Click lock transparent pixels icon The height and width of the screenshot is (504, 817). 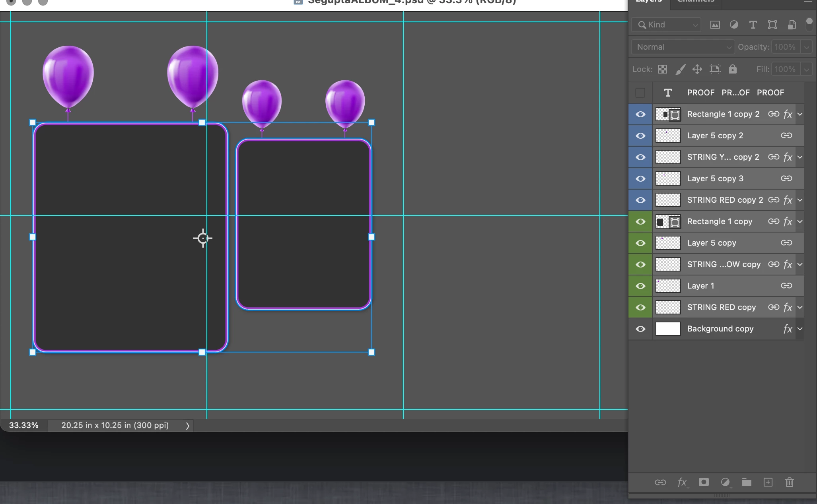tap(662, 69)
